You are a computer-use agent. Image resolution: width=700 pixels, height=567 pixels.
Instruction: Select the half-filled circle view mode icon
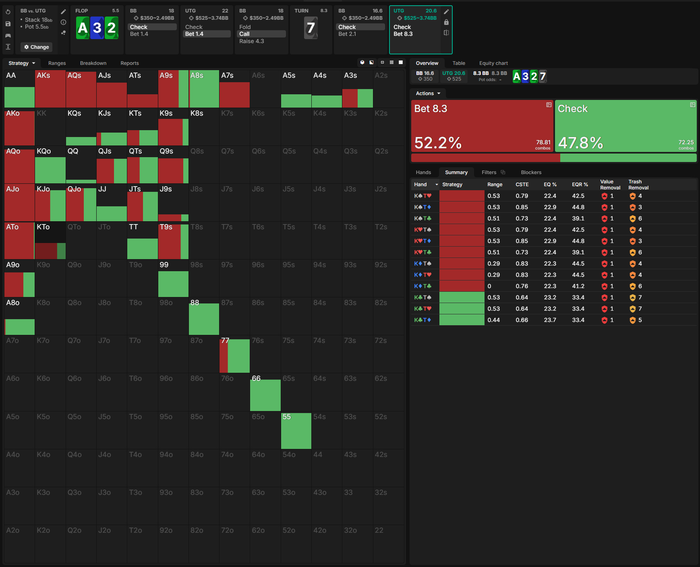click(371, 63)
